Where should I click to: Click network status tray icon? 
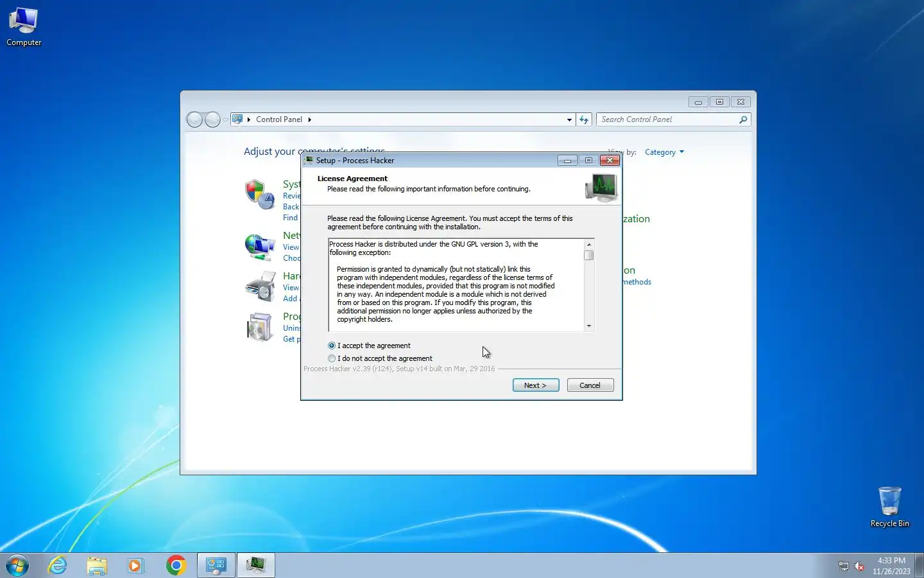click(x=844, y=566)
